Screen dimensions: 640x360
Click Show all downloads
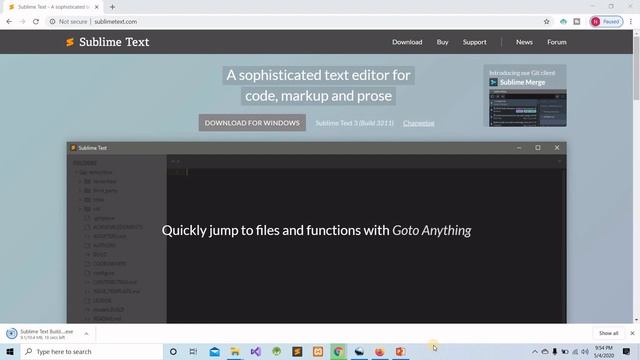point(609,333)
